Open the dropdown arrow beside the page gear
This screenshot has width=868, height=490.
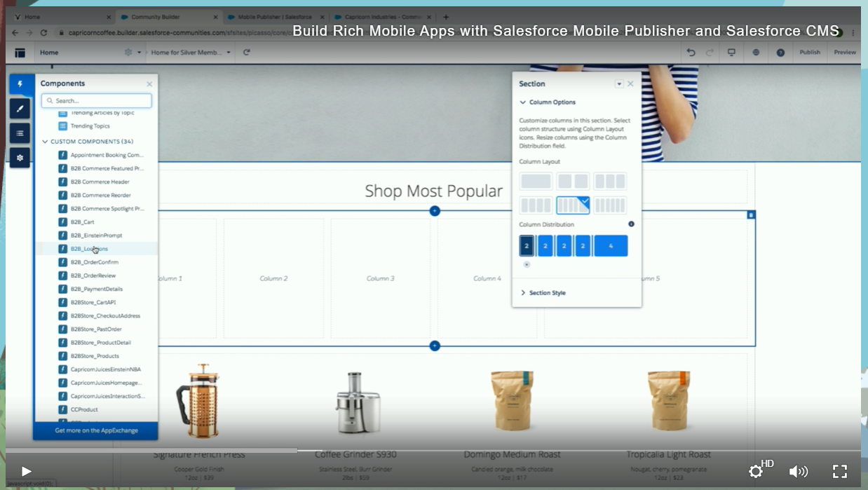tap(139, 53)
